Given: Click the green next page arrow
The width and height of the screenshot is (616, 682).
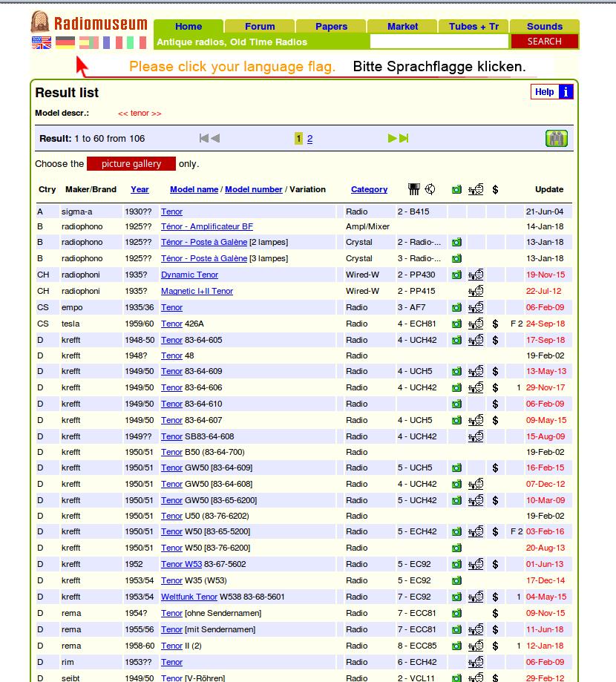Looking at the screenshot, I should tap(393, 138).
